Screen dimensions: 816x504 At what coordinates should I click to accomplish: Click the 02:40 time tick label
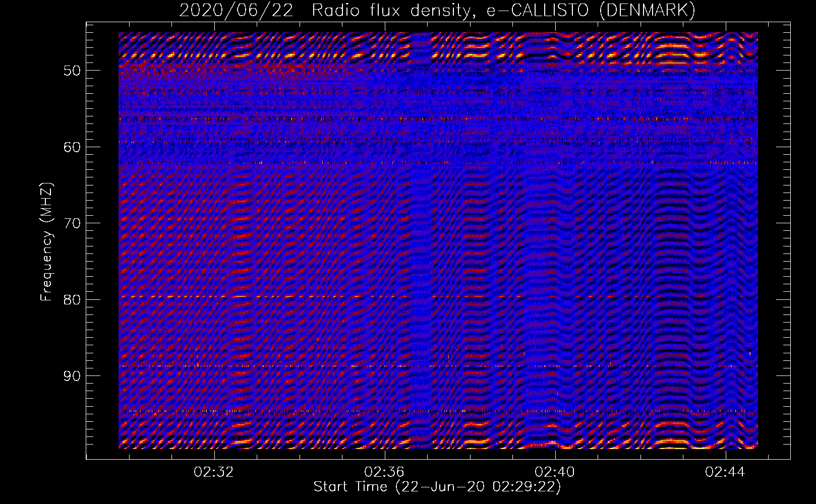[555, 472]
